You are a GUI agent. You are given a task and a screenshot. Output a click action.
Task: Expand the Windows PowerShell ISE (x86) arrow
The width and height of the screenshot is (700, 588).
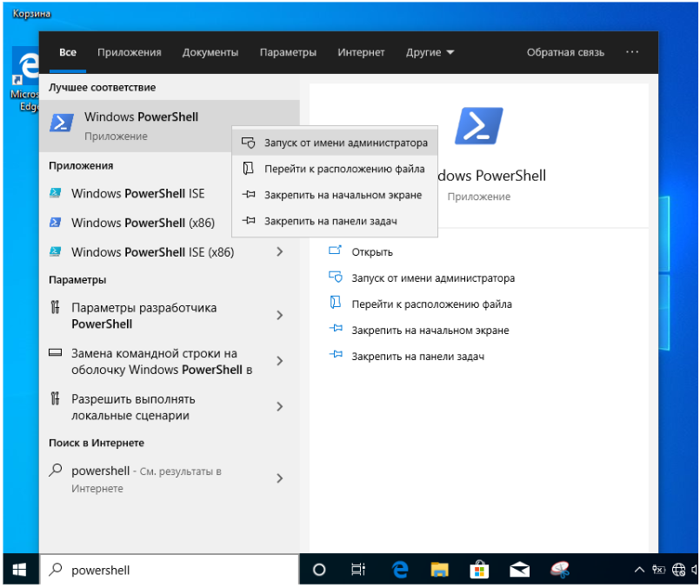click(x=279, y=252)
